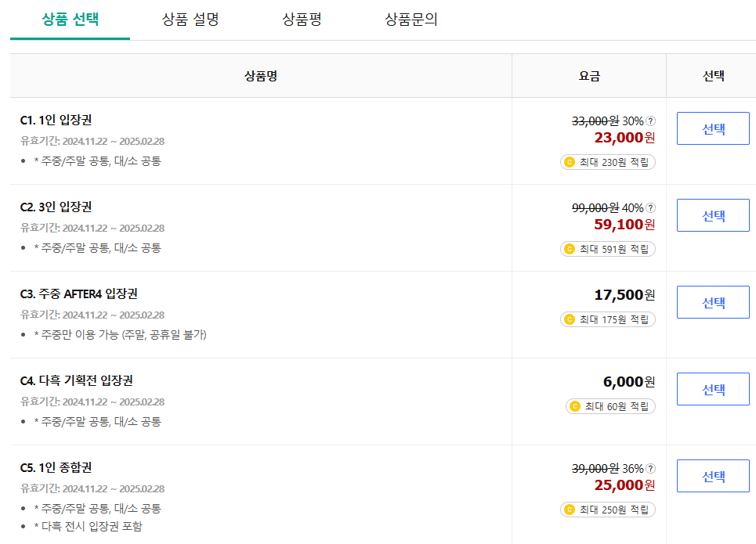Image resolution: width=756 pixels, height=544 pixels.
Task: Click the C3. 주중 AFTER4 입장권 title
Action: tap(79, 294)
